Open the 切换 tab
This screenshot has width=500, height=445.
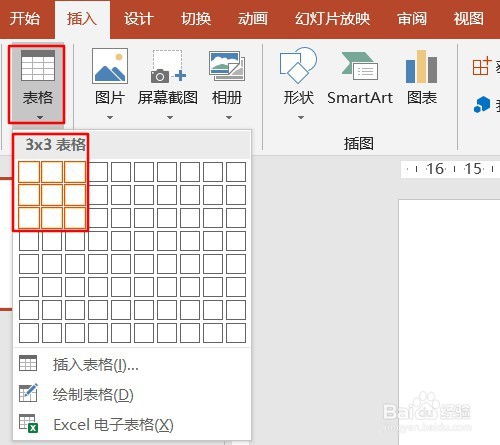196,18
